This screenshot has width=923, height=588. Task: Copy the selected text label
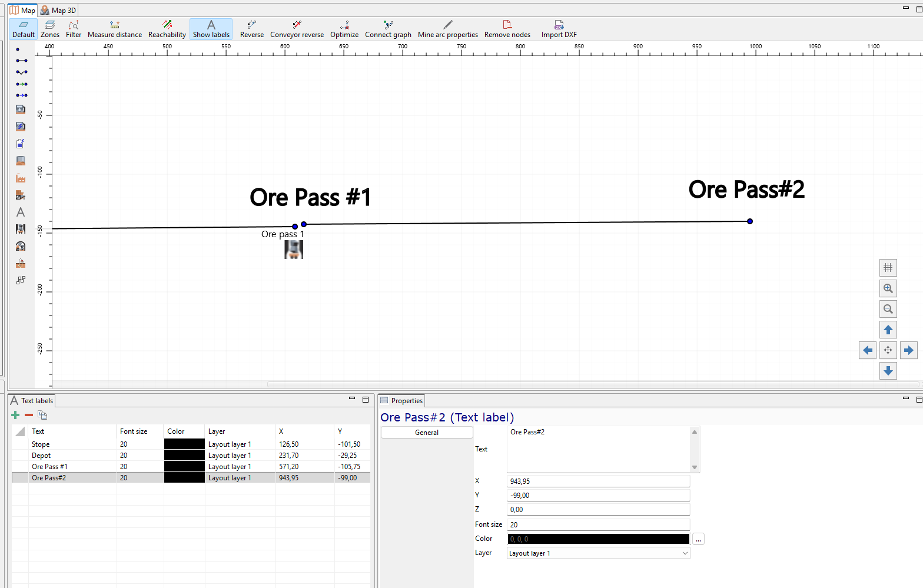click(42, 415)
